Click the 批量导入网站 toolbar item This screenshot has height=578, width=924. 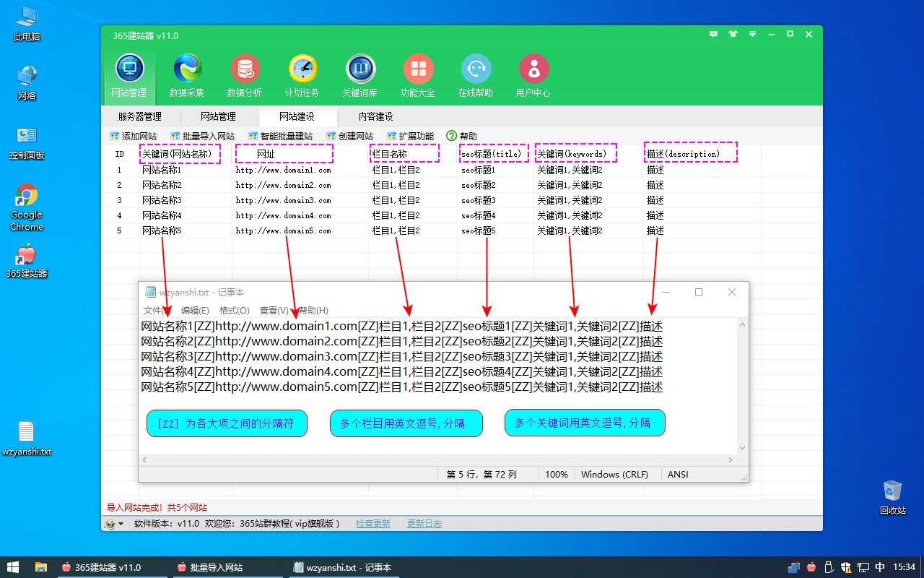pyautogui.click(x=203, y=136)
